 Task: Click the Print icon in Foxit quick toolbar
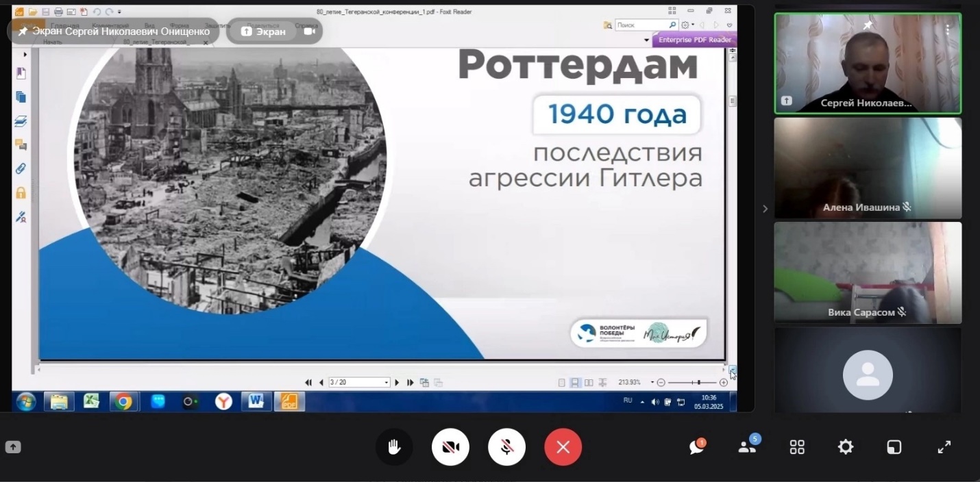(58, 12)
